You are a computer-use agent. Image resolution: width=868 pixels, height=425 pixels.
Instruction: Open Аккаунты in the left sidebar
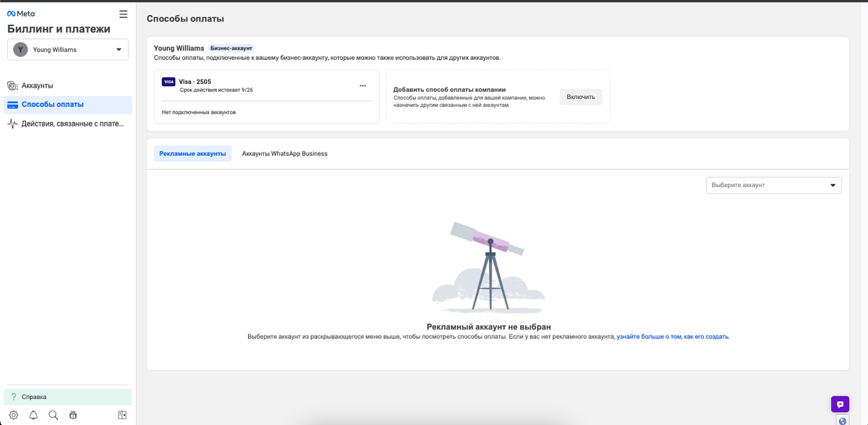click(x=36, y=85)
